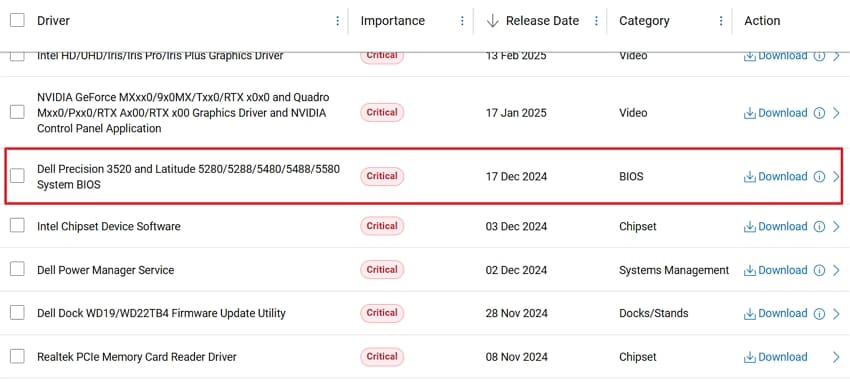Image resolution: width=850 pixels, height=392 pixels.
Task: Select the Dell Power Manager Service checkbox
Action: [x=17, y=269]
